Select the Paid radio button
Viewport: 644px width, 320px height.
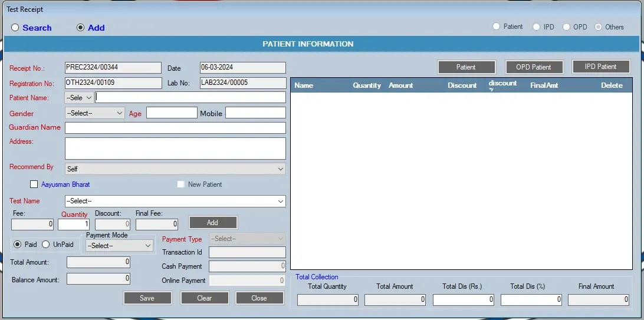point(17,245)
